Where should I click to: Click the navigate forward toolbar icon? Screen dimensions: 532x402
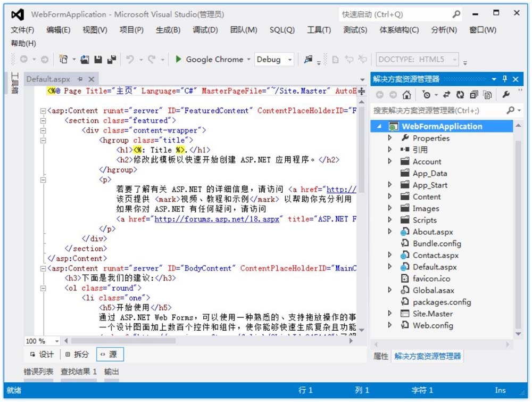pos(45,60)
